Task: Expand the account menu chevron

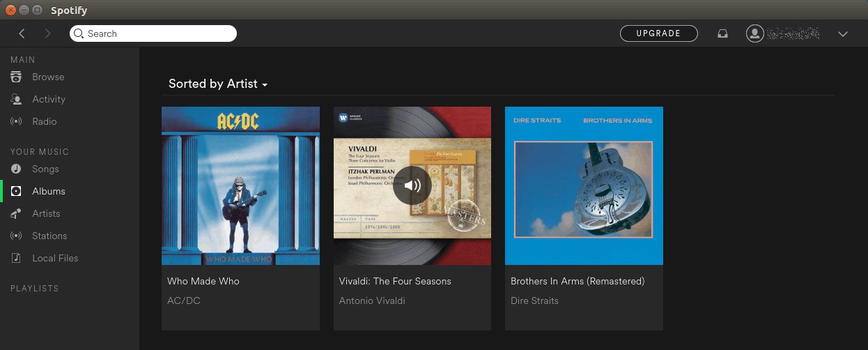Action: tap(843, 33)
